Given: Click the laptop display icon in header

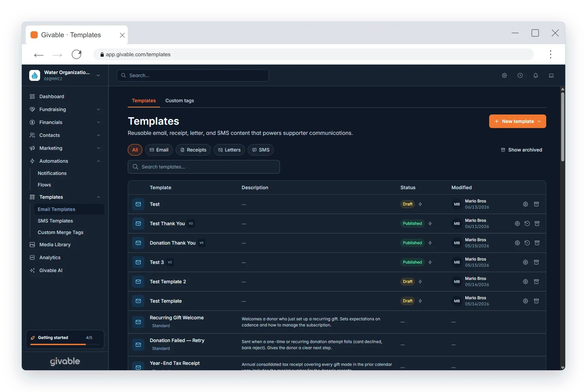Looking at the screenshot, I should click(551, 75).
